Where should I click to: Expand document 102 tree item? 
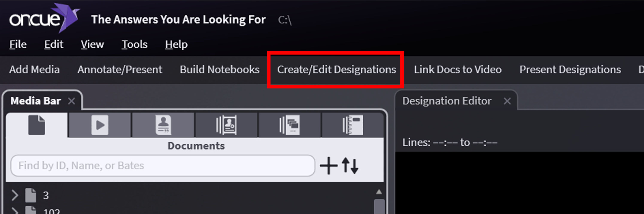tap(15, 211)
